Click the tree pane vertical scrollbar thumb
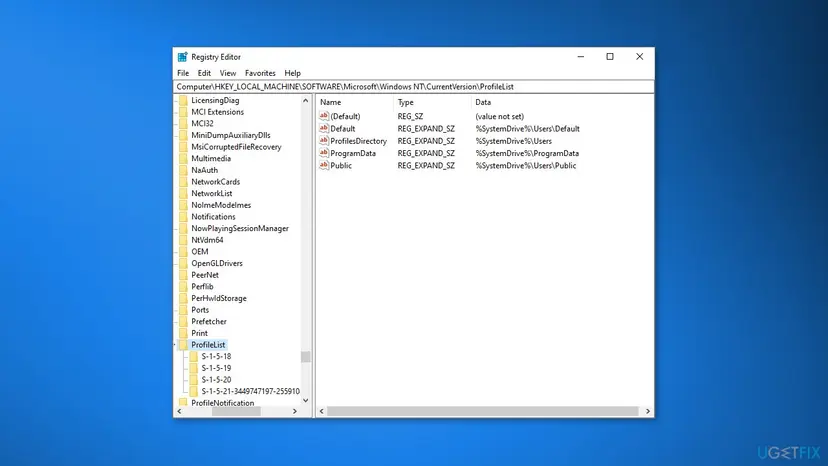The image size is (828, 466). pyautogui.click(x=305, y=357)
